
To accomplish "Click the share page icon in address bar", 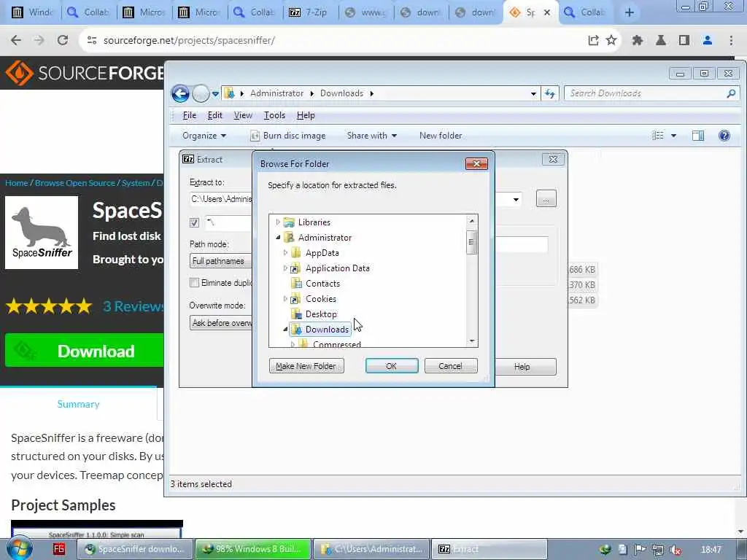I will 593,41.
